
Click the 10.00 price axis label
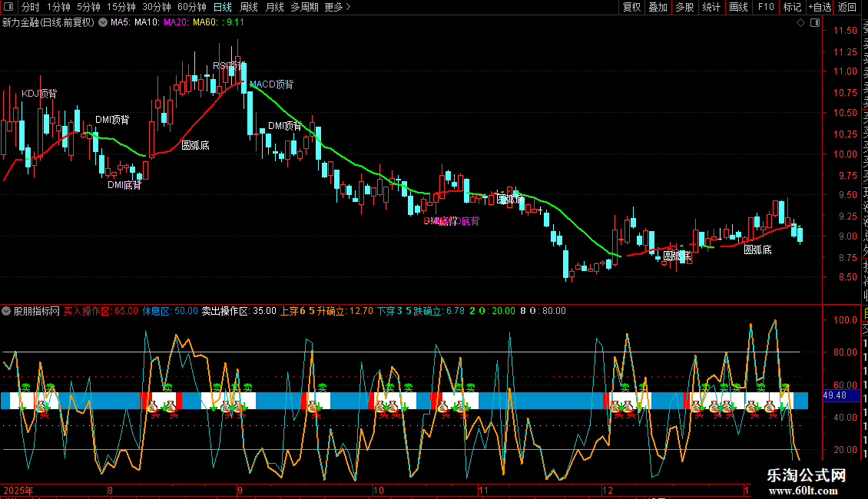pyautogui.click(x=845, y=154)
